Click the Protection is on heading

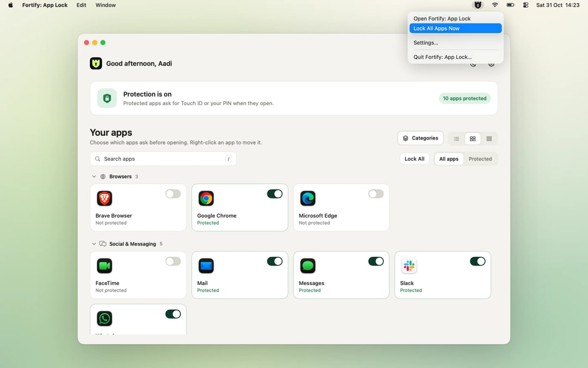[148, 94]
